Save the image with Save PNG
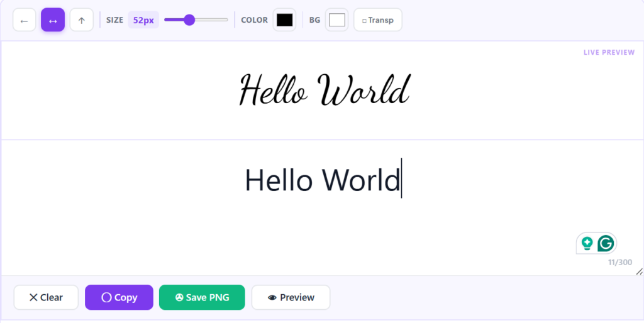The height and width of the screenshot is (323, 644). (202, 297)
